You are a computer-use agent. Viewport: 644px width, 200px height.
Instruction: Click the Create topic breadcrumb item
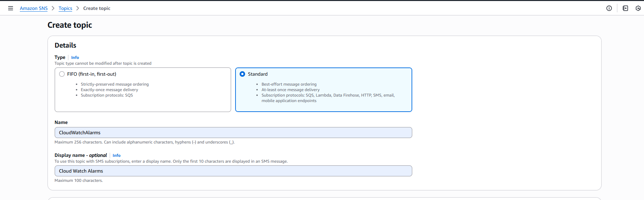[x=97, y=8]
